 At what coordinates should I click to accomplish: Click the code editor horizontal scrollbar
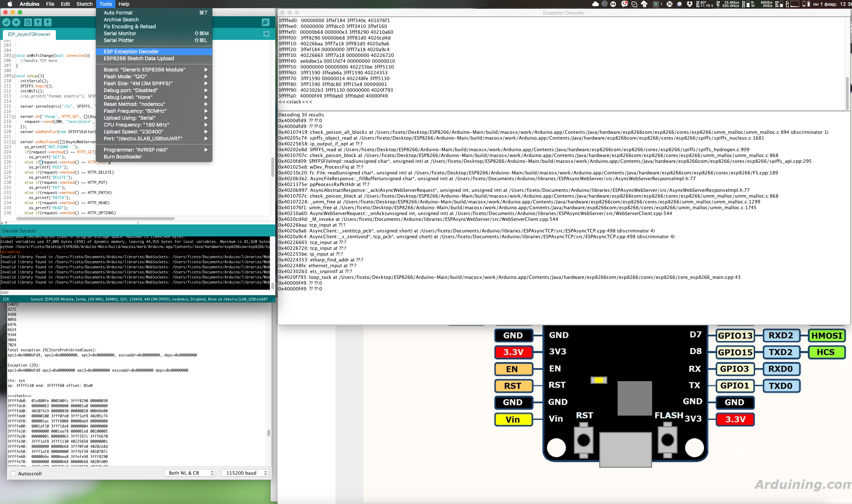[96, 219]
